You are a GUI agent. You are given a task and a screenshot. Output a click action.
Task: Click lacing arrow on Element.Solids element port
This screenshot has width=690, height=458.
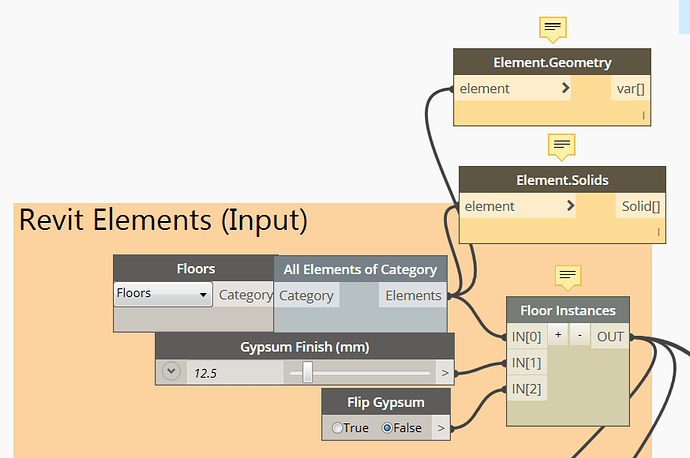pos(571,206)
